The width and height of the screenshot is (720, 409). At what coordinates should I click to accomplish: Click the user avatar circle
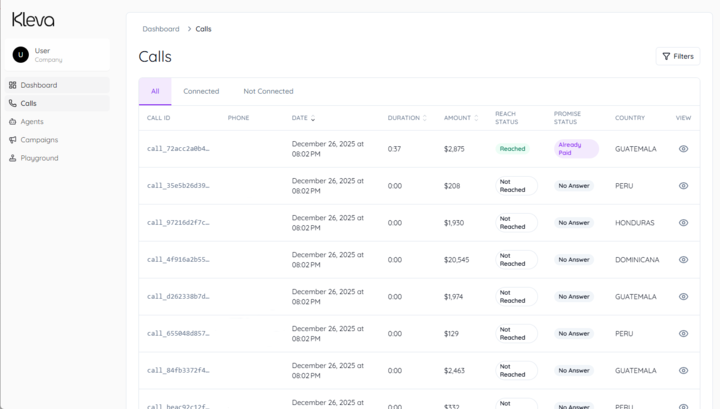(x=21, y=55)
